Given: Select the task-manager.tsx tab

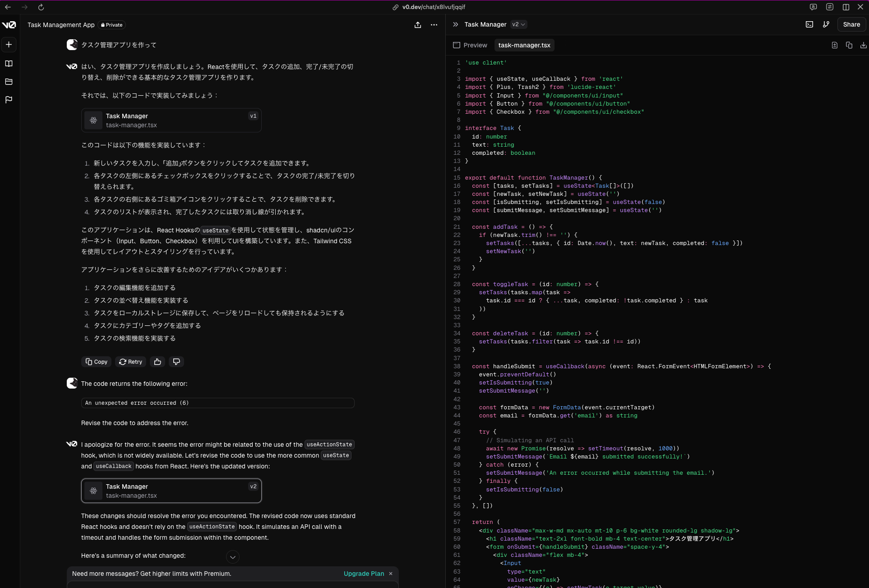Looking at the screenshot, I should 524,45.
